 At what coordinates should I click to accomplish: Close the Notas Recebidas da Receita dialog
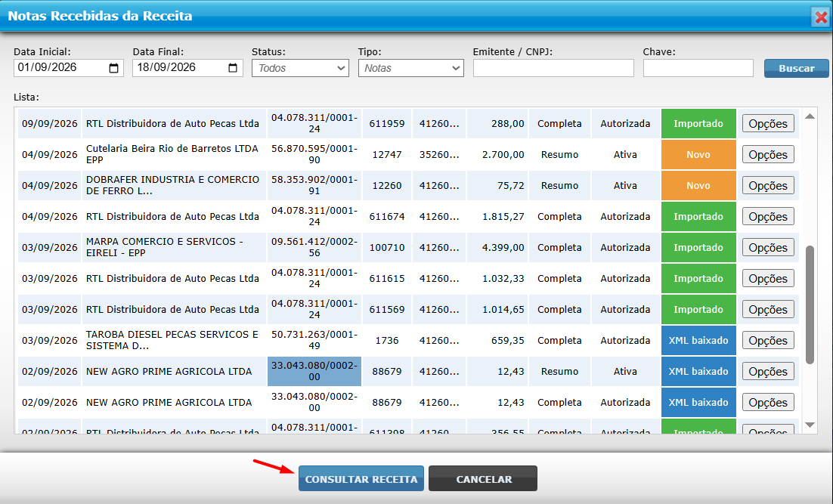[822, 17]
